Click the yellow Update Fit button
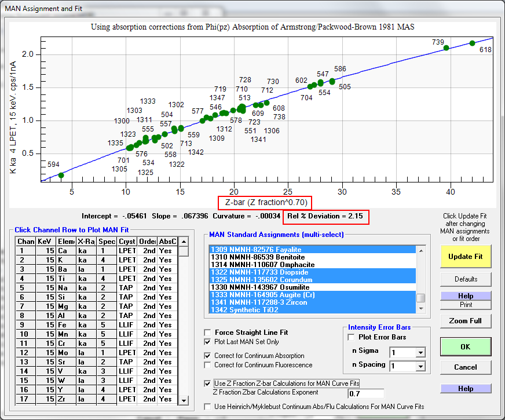Image resolution: width=505 pixels, height=420 pixels. [x=466, y=256]
